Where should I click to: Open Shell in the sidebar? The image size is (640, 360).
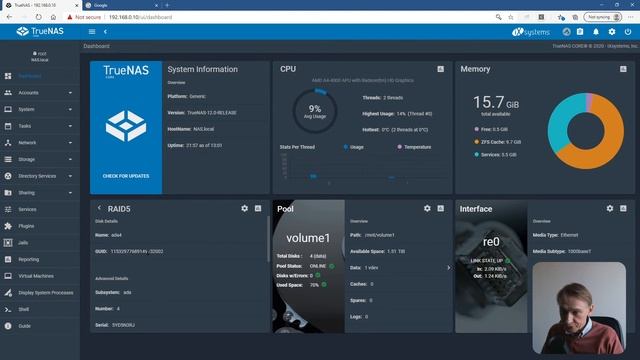[x=40, y=309]
